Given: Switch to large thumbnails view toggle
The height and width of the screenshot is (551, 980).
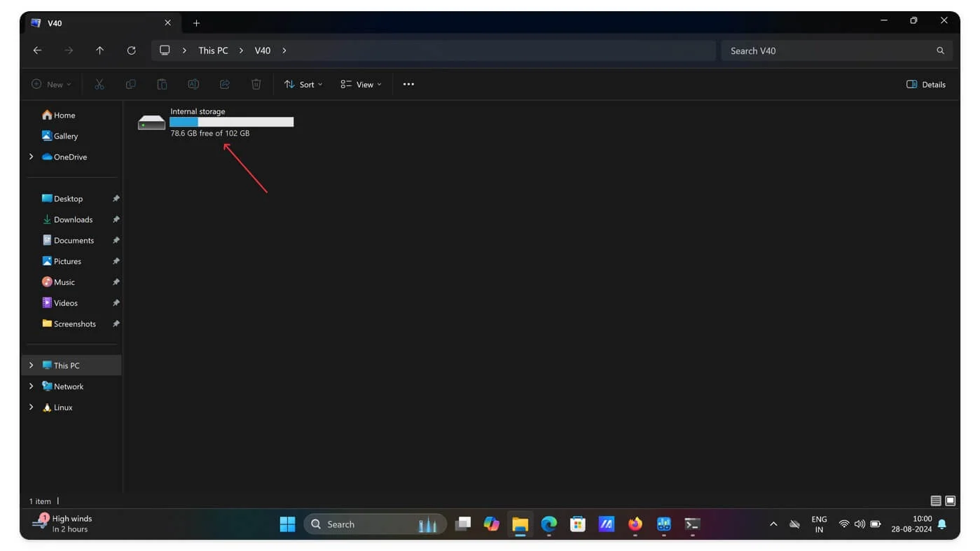Looking at the screenshot, I should 951,501.
